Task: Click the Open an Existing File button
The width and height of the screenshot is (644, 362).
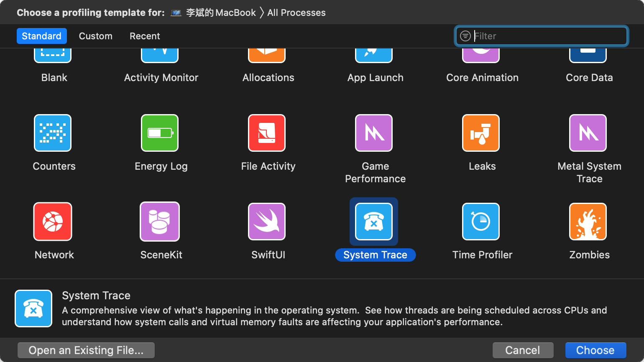Action: click(x=86, y=350)
